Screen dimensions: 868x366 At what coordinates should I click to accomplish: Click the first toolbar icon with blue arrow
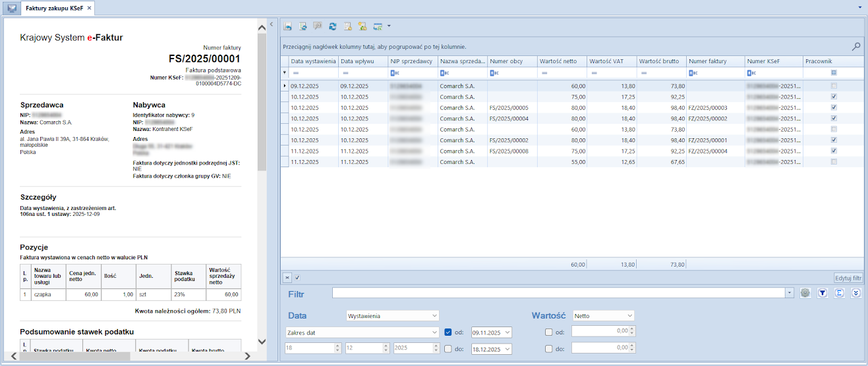point(288,26)
